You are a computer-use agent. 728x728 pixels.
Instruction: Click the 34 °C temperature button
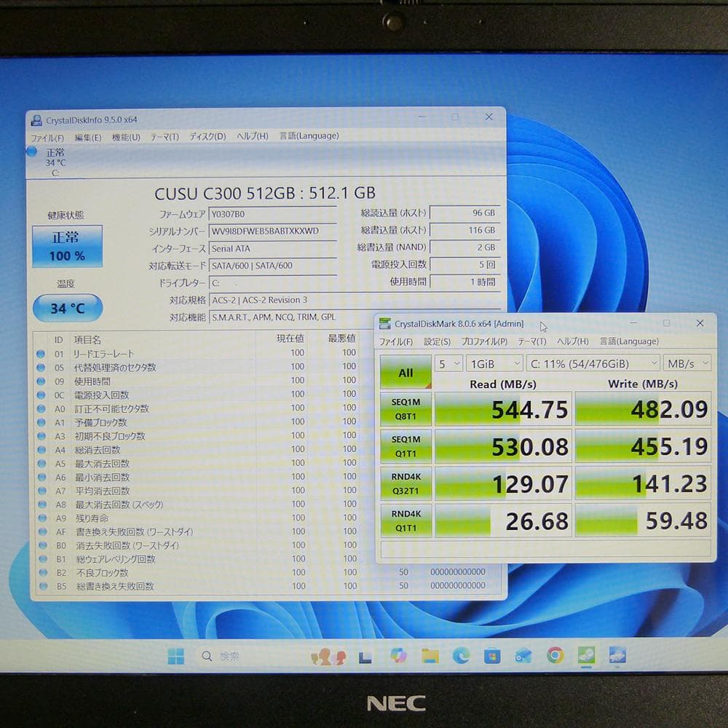(x=68, y=308)
